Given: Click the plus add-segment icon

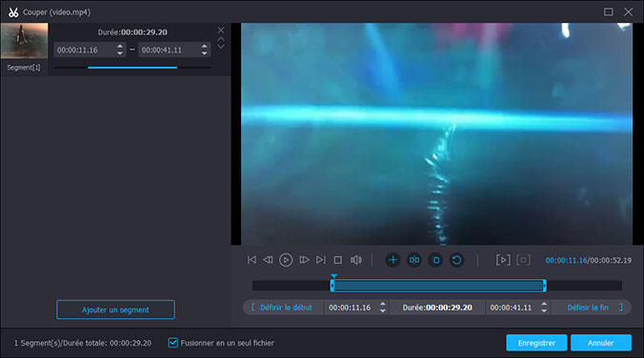Looking at the screenshot, I should [x=392, y=260].
